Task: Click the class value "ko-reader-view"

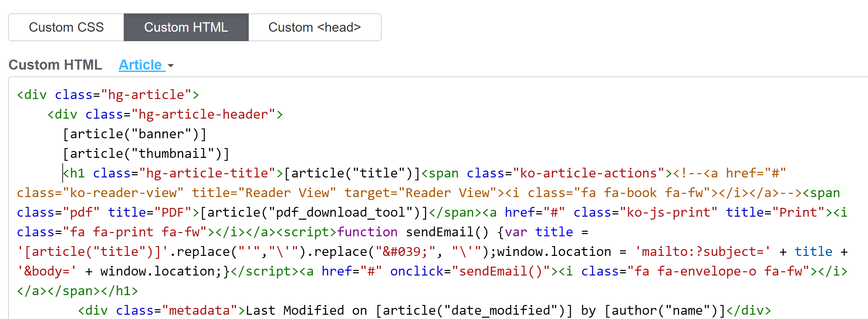Action: [x=123, y=193]
